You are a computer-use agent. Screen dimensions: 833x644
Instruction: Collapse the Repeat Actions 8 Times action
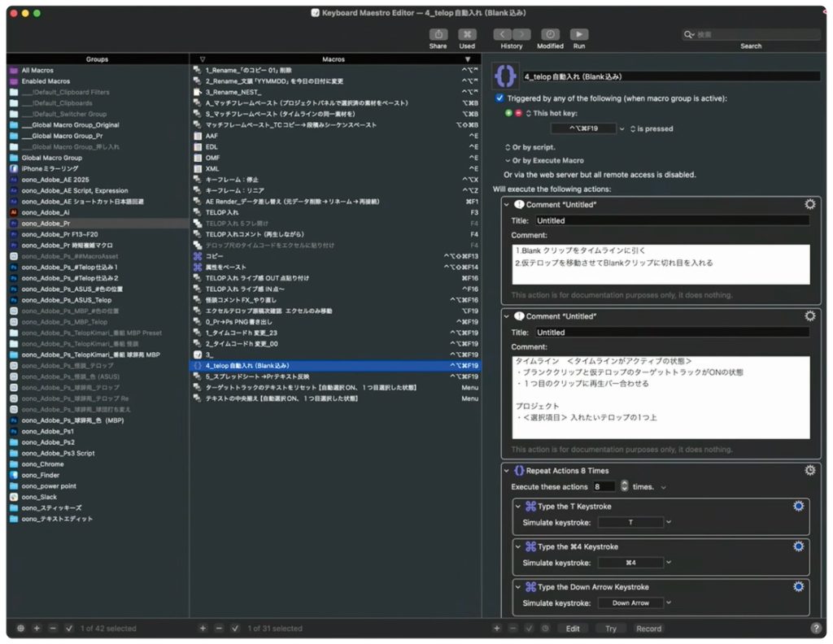click(x=506, y=471)
